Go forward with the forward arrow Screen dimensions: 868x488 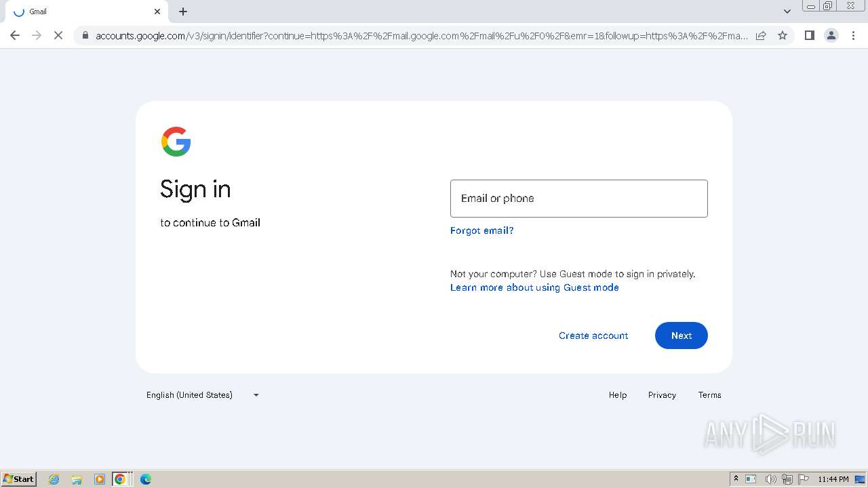[37, 35]
